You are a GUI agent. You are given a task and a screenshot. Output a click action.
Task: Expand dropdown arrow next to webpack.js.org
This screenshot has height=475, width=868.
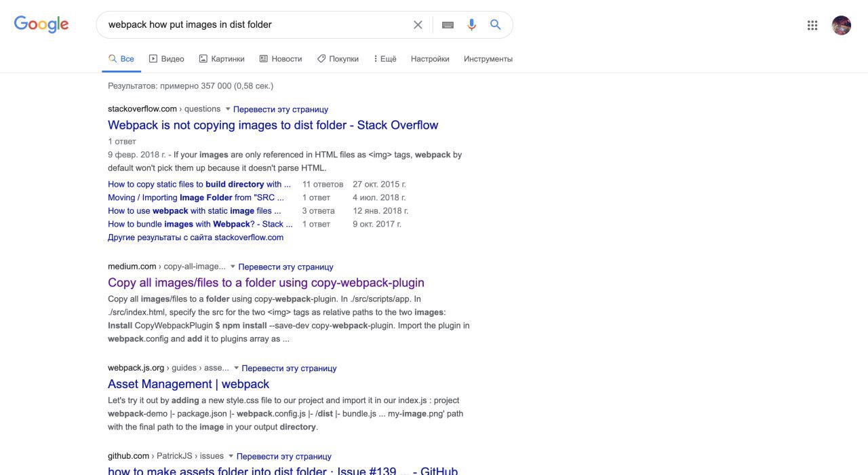[236, 368]
